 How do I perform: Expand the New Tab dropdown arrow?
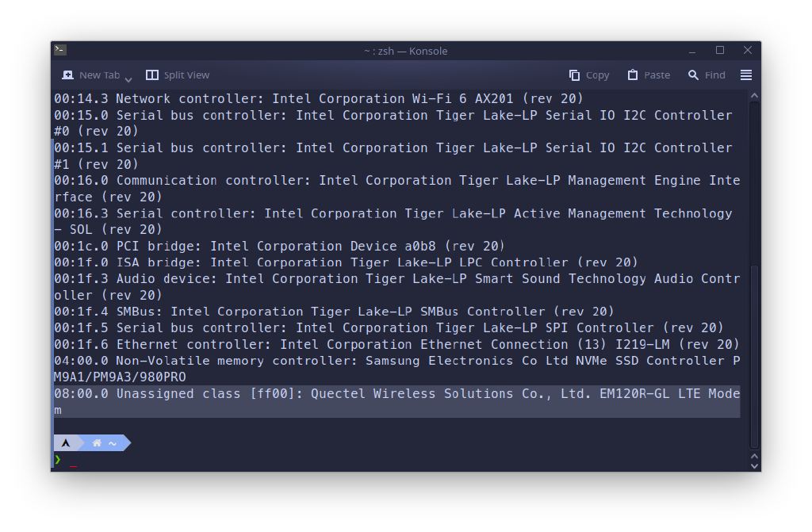[x=128, y=79]
